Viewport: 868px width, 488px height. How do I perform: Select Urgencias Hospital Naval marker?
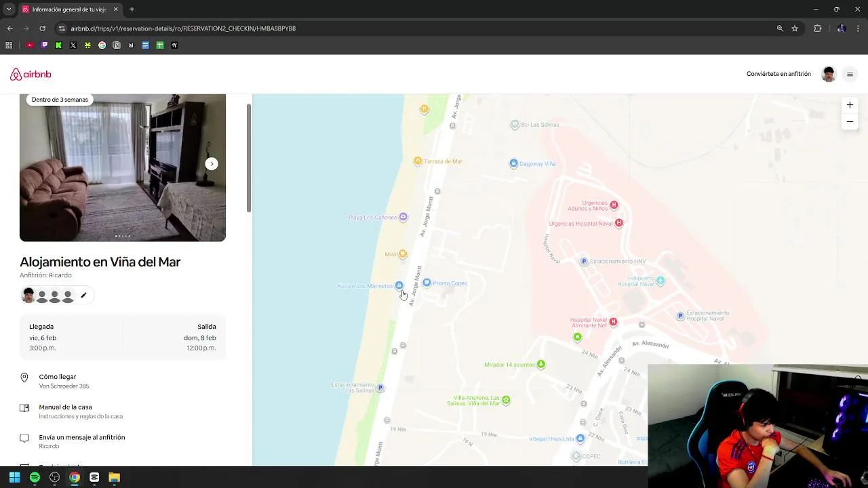(618, 223)
